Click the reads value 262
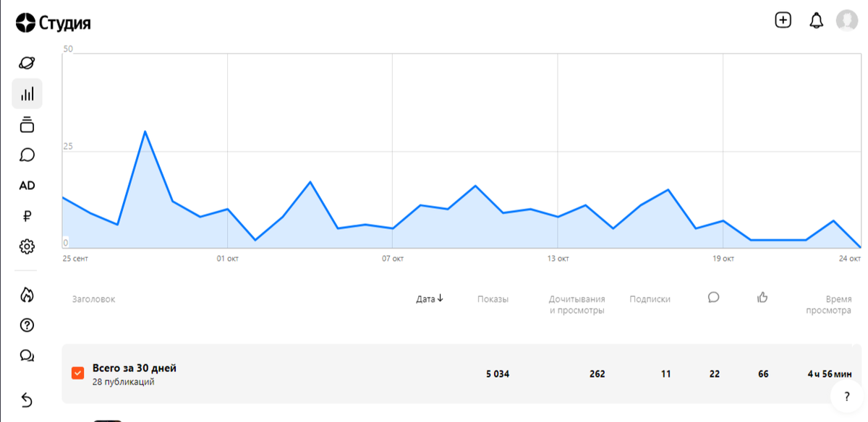Screen dimensions: 868x422 click(x=597, y=374)
